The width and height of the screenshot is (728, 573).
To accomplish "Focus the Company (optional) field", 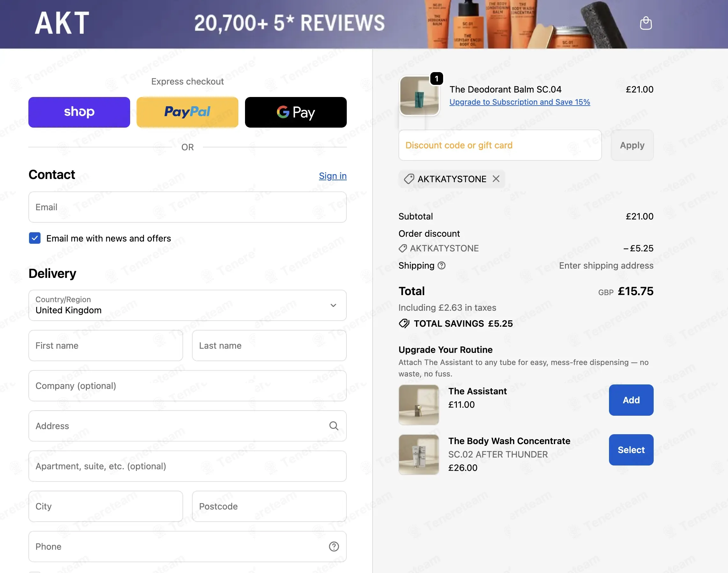I will click(188, 386).
